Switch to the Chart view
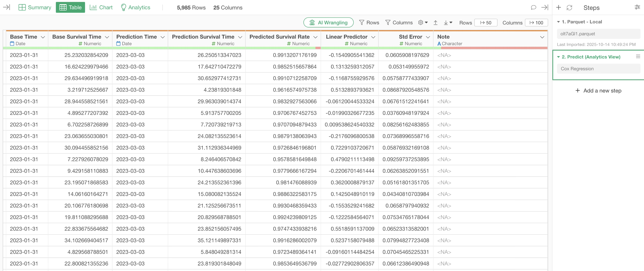The width and height of the screenshot is (644, 271). (x=101, y=7)
